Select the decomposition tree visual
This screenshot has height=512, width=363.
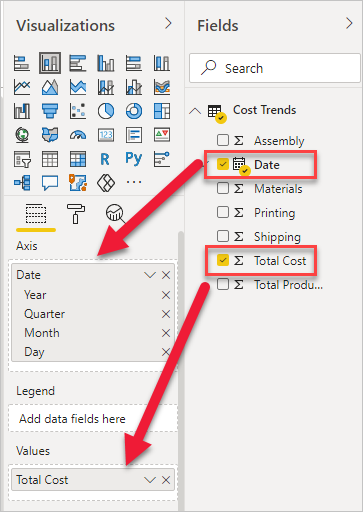pyautogui.click(x=22, y=183)
